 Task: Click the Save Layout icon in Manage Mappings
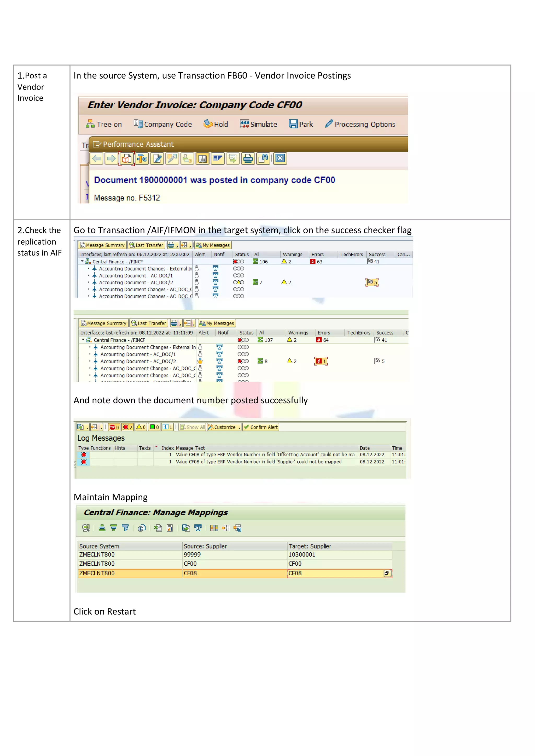tap(237, 528)
